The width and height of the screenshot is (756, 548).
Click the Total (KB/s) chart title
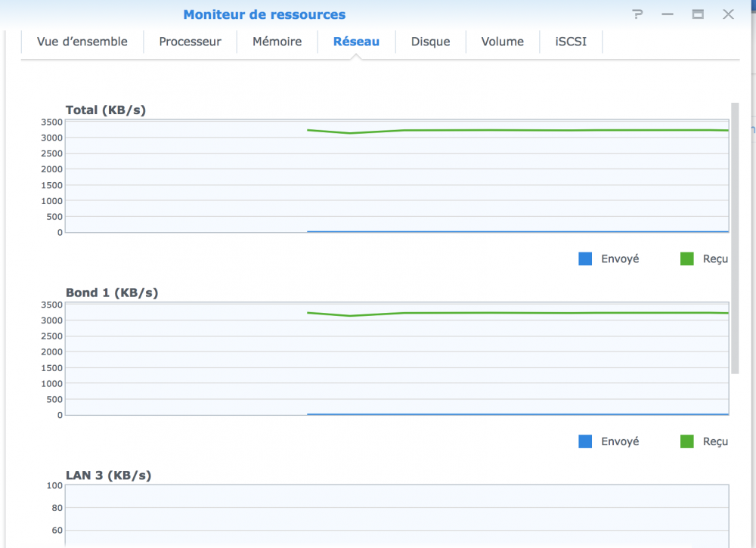[x=106, y=110]
